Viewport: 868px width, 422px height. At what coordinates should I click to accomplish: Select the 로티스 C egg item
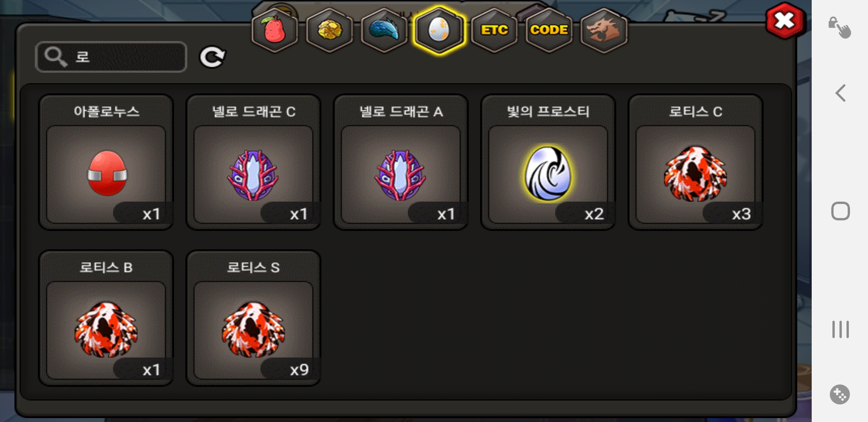pos(696,162)
